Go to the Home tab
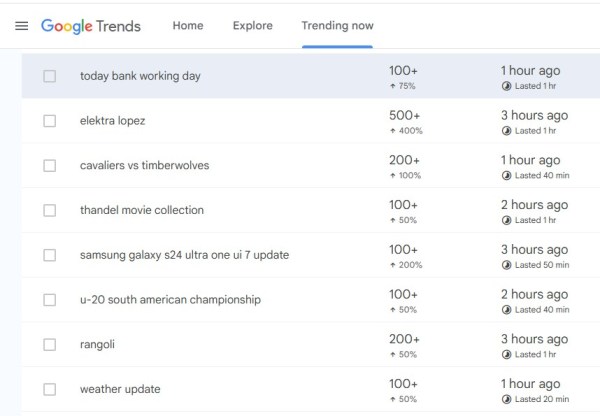The width and height of the screenshot is (600, 416). [x=188, y=26]
